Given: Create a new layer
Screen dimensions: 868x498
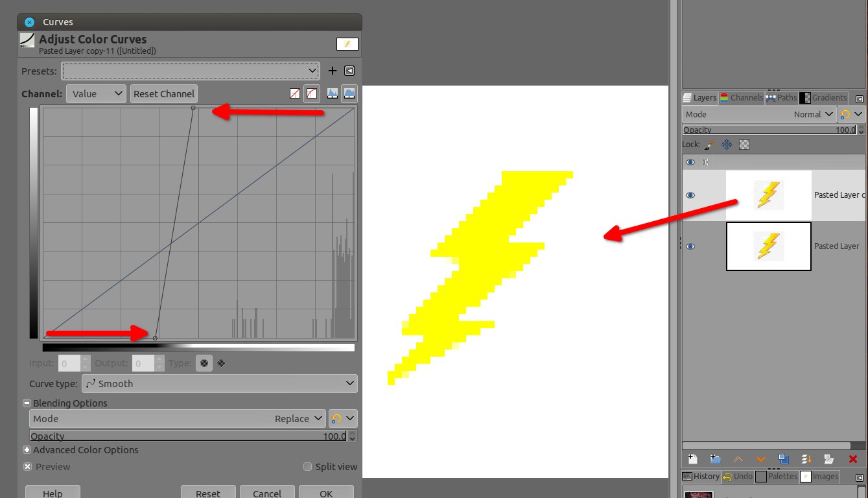Looking at the screenshot, I should pos(692,459).
